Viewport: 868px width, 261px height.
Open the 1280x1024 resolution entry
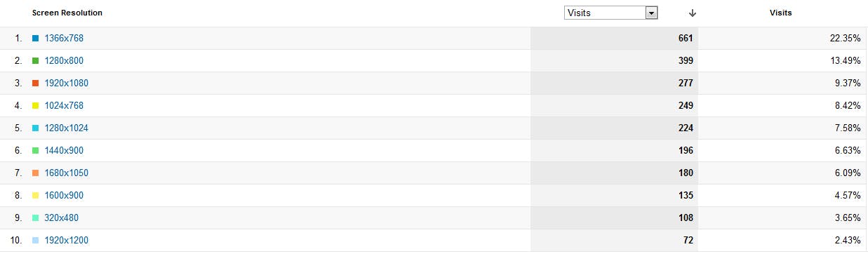pos(67,128)
